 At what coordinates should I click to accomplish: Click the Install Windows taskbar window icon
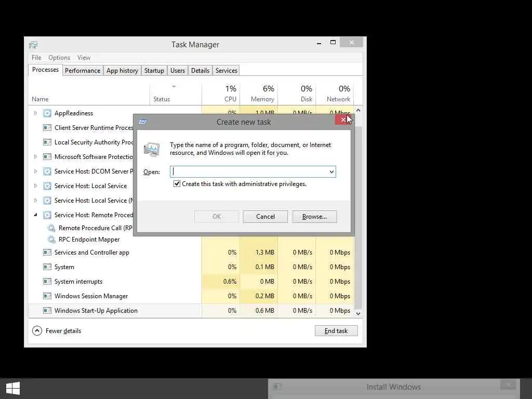tap(277, 387)
